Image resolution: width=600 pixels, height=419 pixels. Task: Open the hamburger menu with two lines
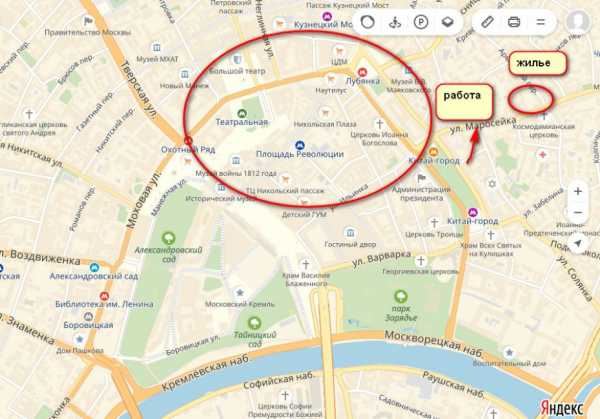(x=540, y=22)
